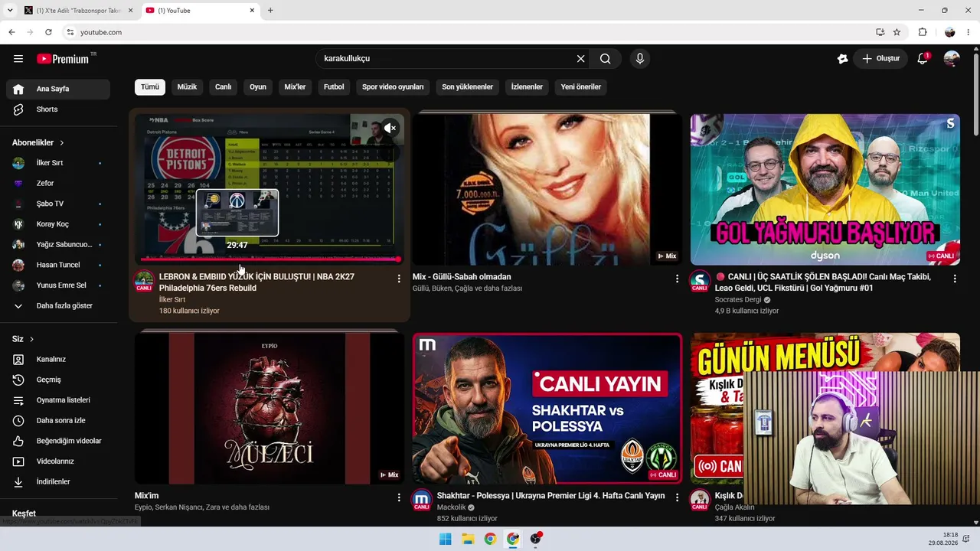Reload the page in Chrome
Viewport: 980px width, 551px height.
click(x=48, y=32)
